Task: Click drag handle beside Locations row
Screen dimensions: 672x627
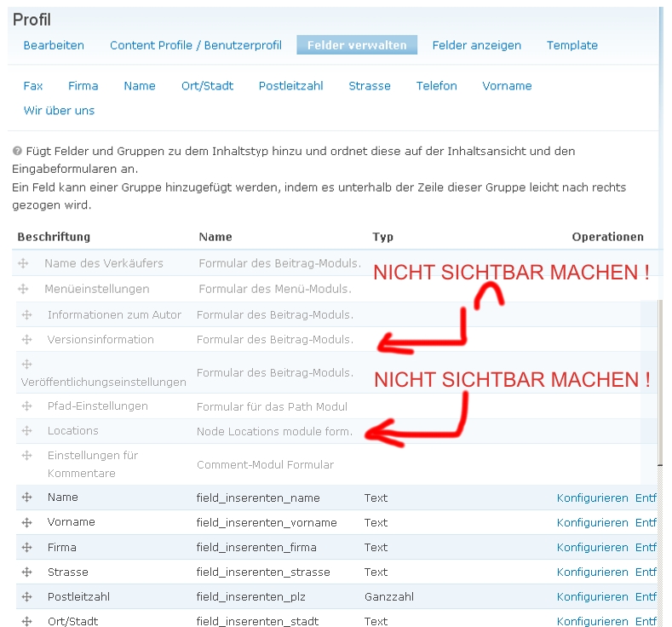Action: (26, 431)
